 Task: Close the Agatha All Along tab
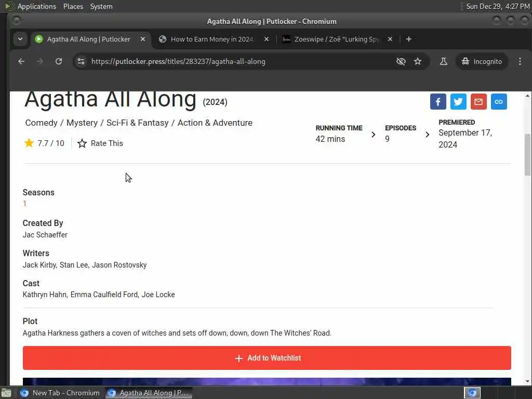[x=143, y=39]
